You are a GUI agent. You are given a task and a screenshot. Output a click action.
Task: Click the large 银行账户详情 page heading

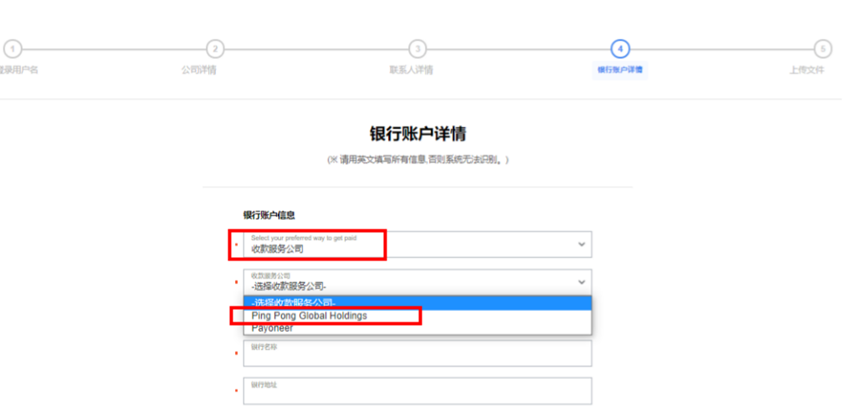[417, 134]
